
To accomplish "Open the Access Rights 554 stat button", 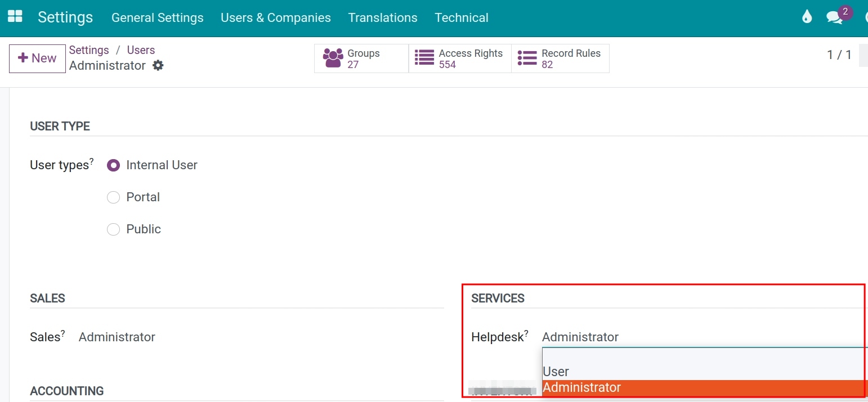I will click(460, 58).
